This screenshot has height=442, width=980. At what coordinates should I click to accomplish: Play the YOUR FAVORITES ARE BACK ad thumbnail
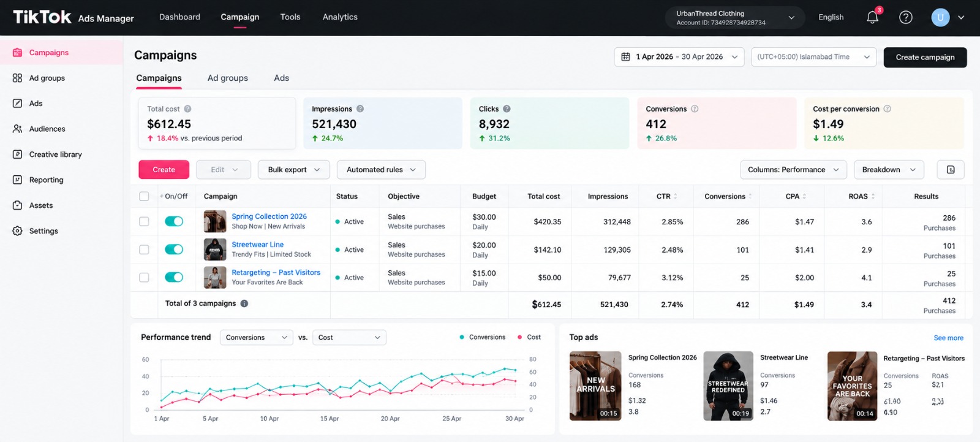[852, 386]
